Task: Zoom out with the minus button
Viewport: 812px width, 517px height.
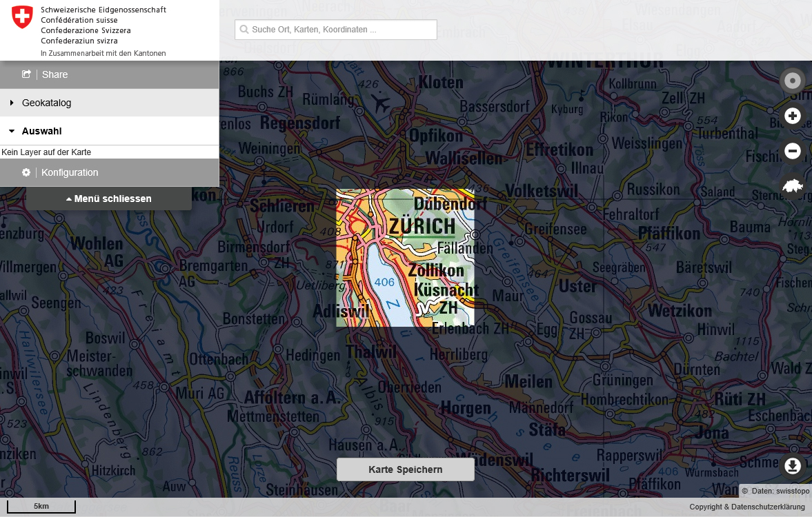Action: (x=792, y=151)
